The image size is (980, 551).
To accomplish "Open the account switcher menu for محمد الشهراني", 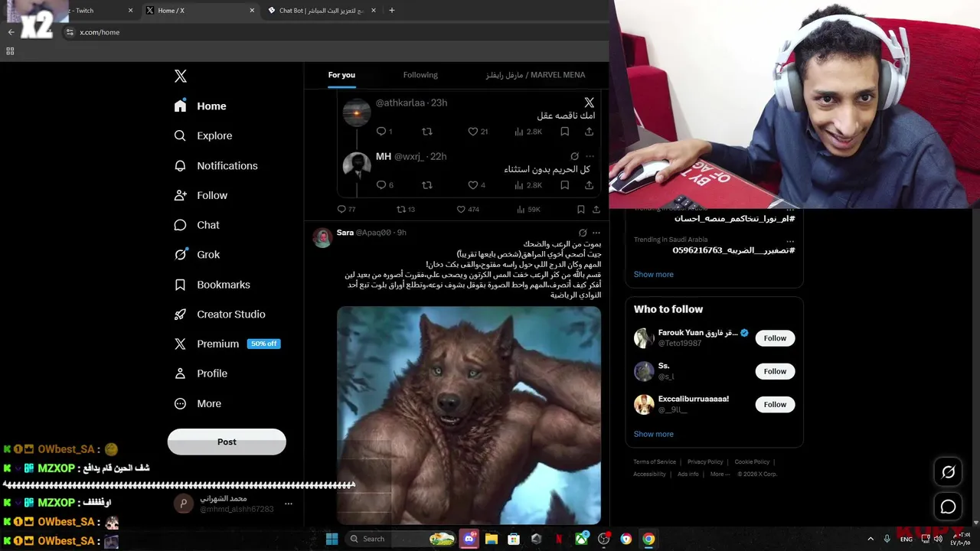I will 288,504.
